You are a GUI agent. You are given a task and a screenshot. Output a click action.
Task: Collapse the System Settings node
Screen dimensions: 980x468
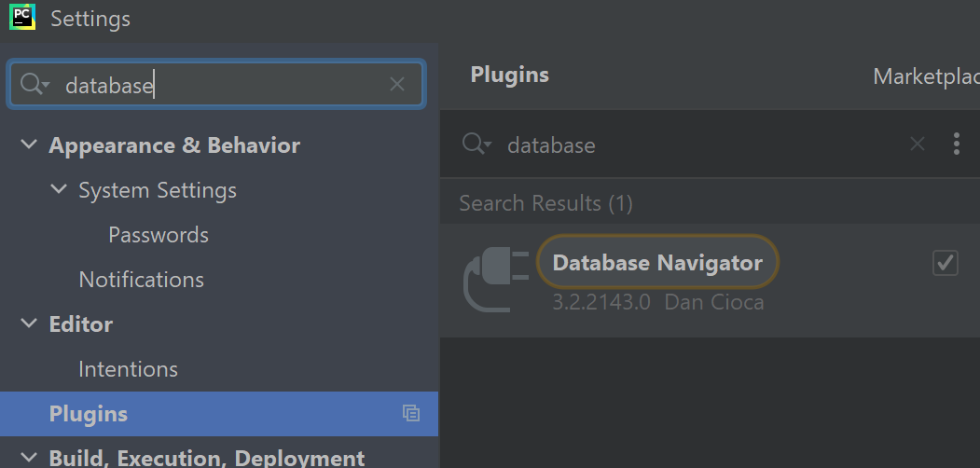(59, 190)
